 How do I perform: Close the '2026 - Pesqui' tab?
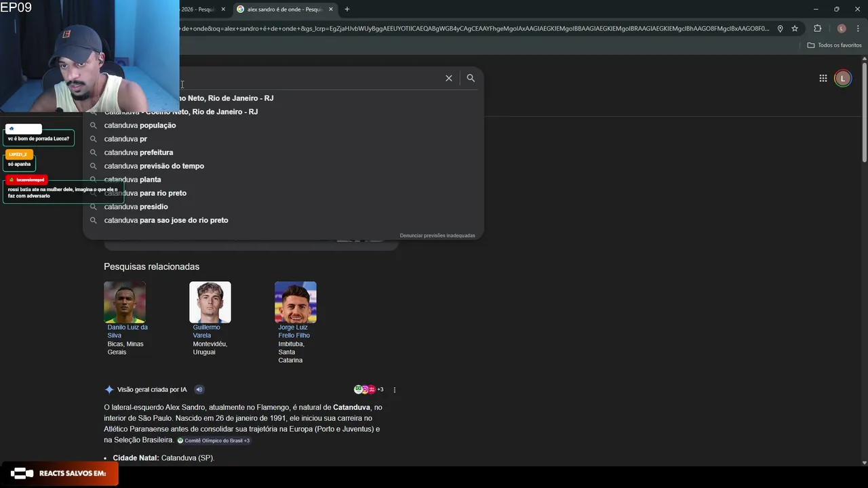(223, 9)
